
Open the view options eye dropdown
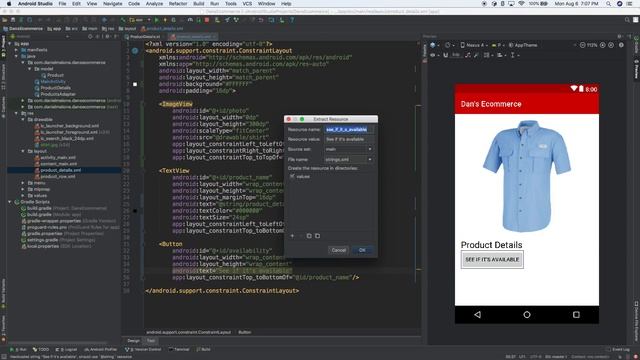click(434, 55)
